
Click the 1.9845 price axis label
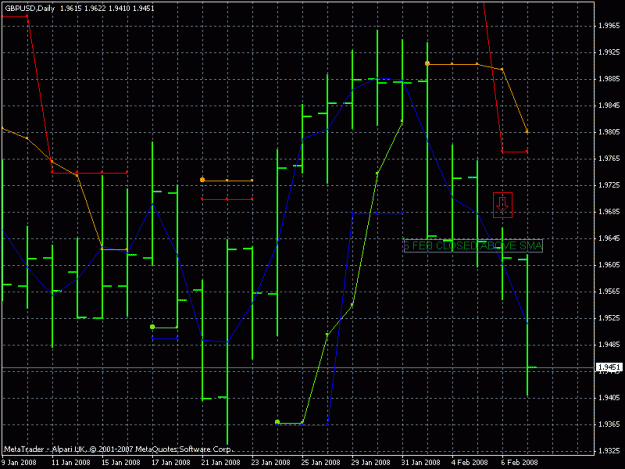(x=609, y=106)
